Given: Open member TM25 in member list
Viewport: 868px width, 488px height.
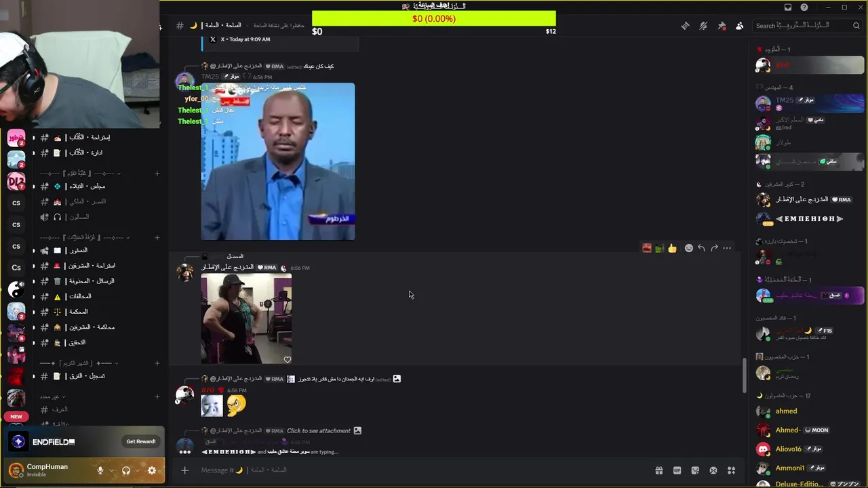Looking at the screenshot, I should click(810, 104).
